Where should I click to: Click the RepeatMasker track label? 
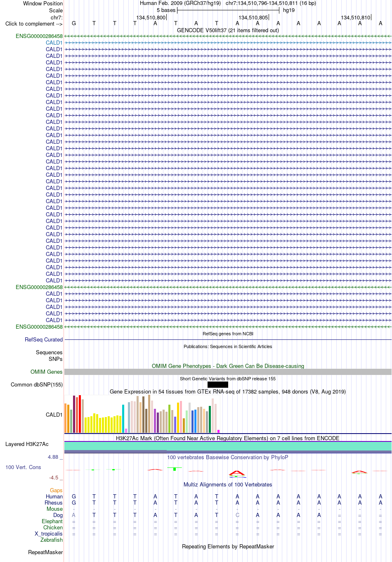(x=45, y=552)
